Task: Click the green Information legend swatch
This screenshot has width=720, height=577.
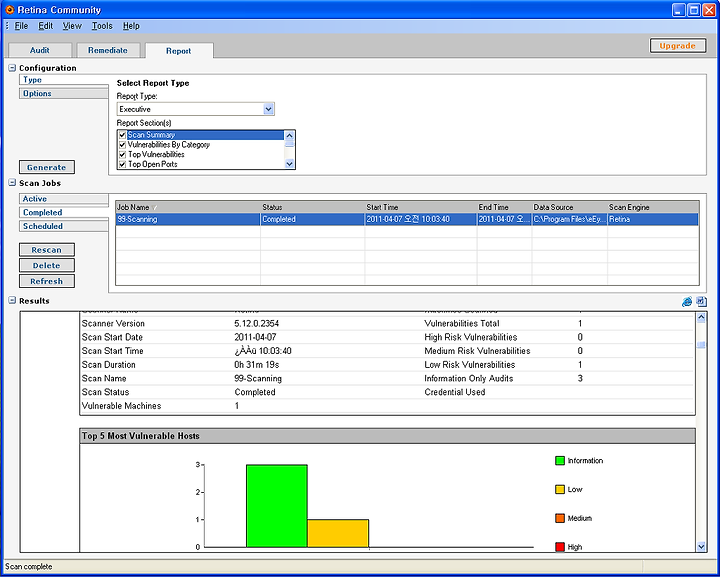Action: (x=560, y=460)
